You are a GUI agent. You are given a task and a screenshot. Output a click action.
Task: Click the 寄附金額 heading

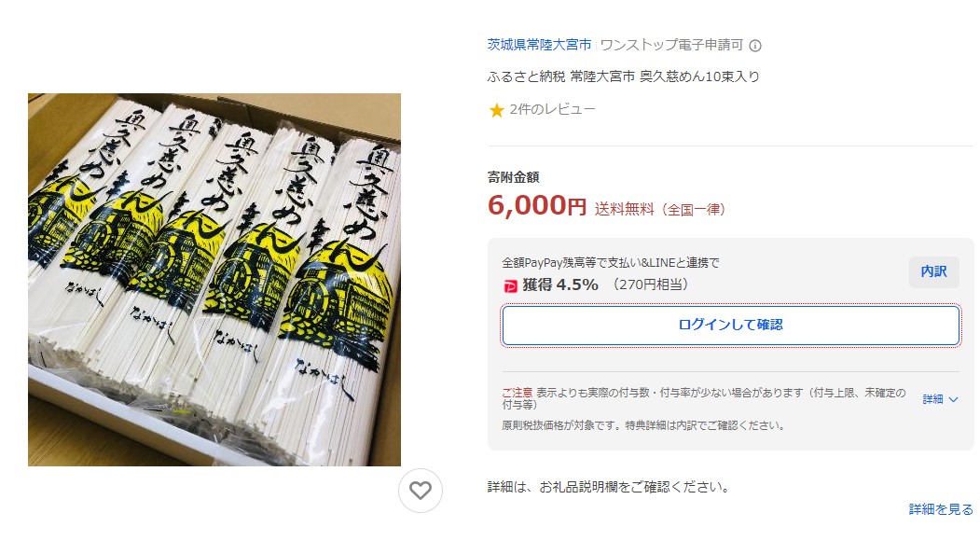pyautogui.click(x=513, y=177)
